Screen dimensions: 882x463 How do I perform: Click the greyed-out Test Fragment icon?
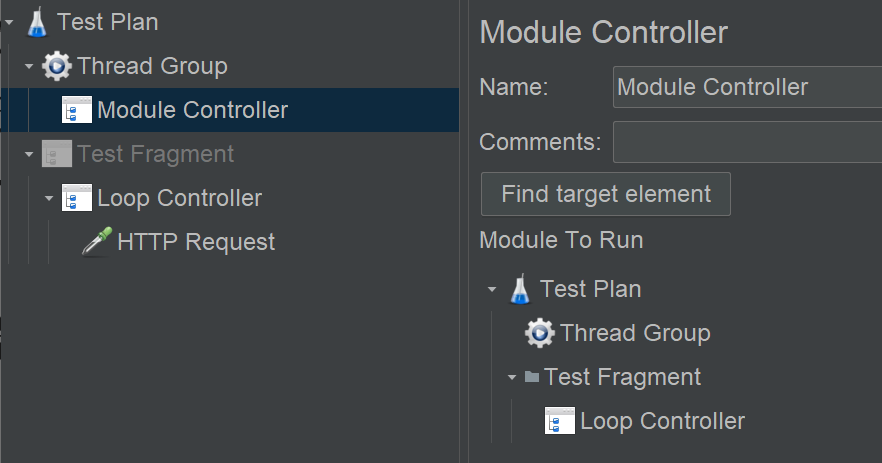click(x=57, y=154)
